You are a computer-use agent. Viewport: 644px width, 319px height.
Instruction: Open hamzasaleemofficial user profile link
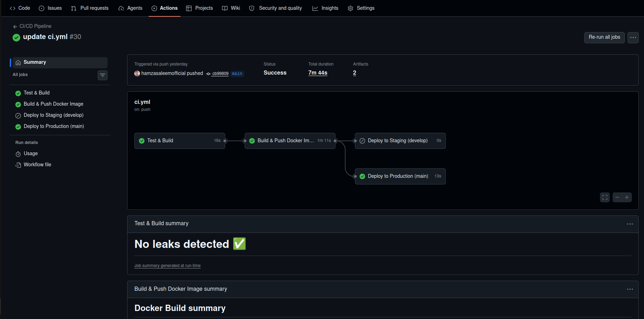163,73
